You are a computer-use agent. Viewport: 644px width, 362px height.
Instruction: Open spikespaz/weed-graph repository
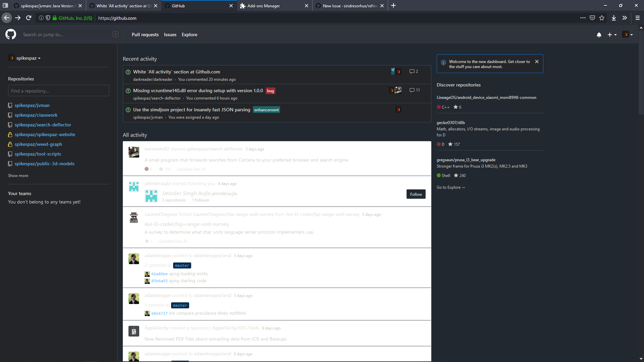pyautogui.click(x=38, y=144)
